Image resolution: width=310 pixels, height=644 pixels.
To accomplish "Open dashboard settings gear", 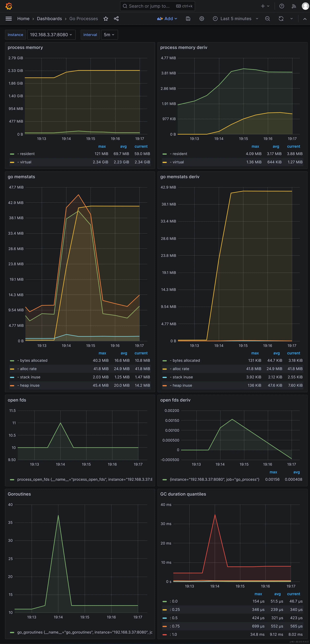I will (202, 19).
